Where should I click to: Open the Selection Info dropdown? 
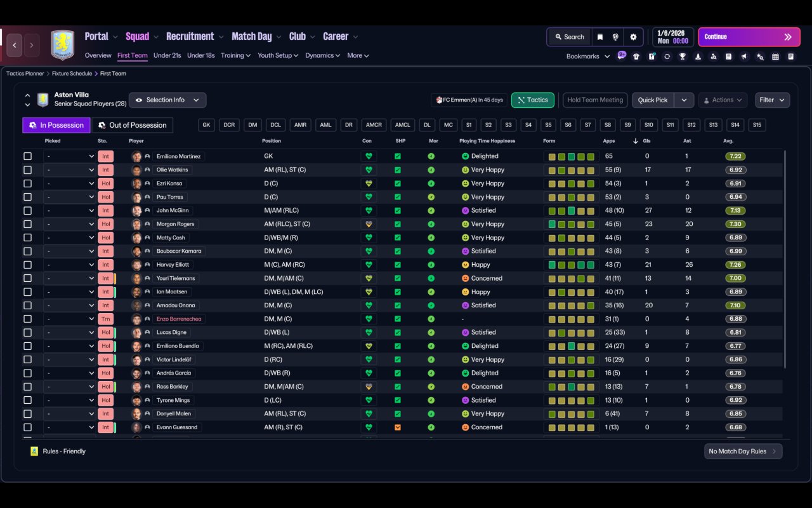tap(167, 100)
